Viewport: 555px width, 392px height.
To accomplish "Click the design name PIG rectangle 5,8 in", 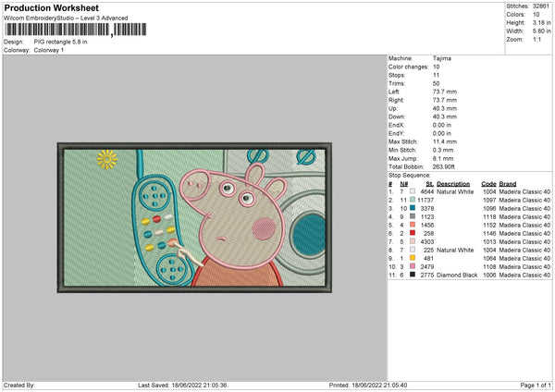I will (60, 42).
